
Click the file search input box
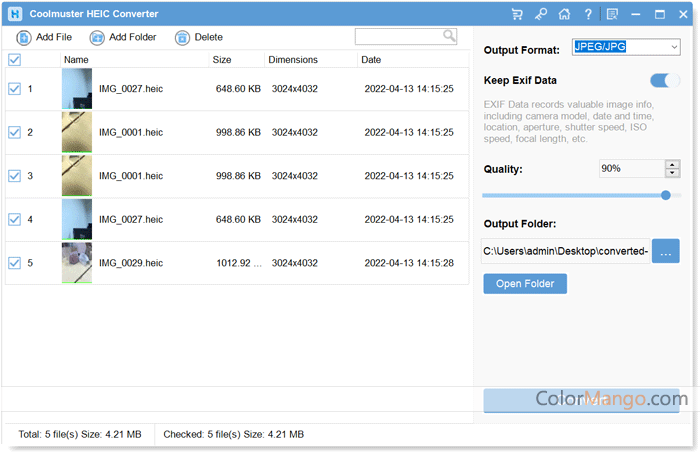(399, 36)
